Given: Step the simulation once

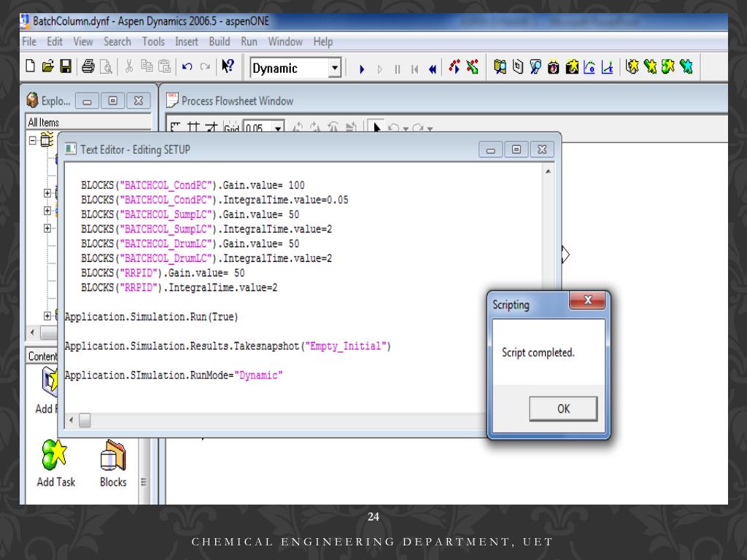Looking at the screenshot, I should coord(379,69).
